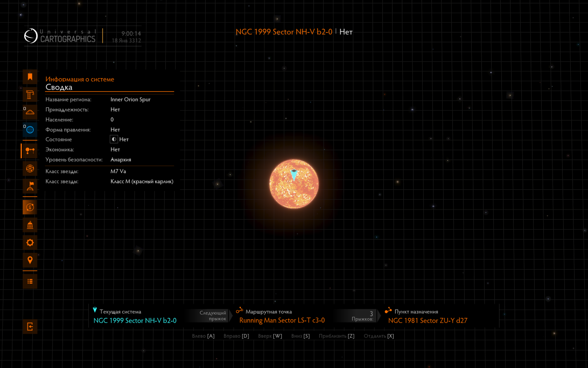Click the flag-on-planet icon in the sidebar

[x=30, y=186]
